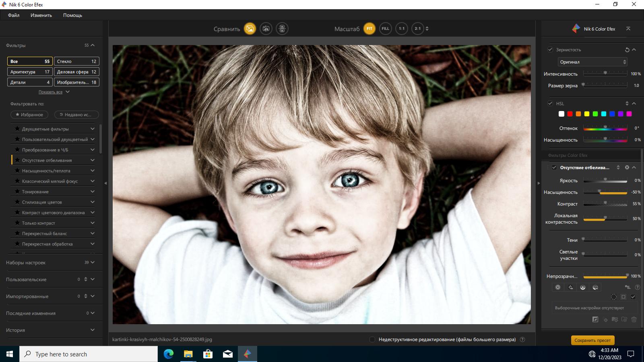Disable the HSL checkbox
644x362 pixels.
click(x=550, y=103)
